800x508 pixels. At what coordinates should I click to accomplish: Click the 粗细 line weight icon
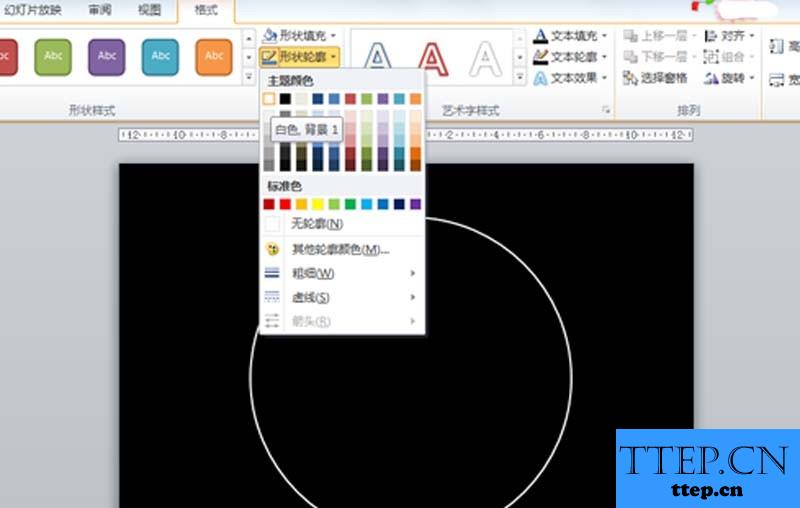pos(272,273)
